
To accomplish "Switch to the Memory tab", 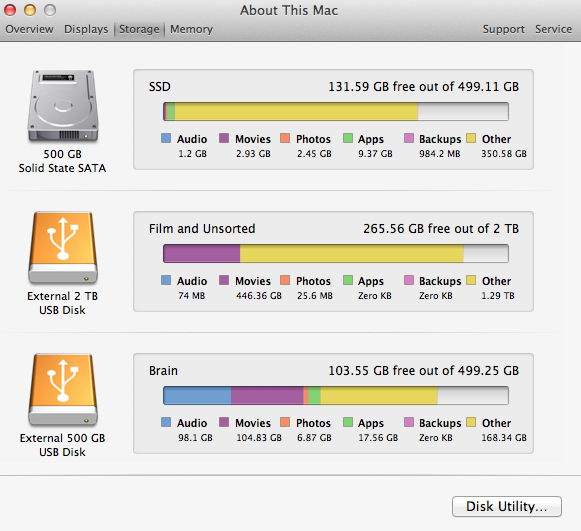I will [191, 29].
